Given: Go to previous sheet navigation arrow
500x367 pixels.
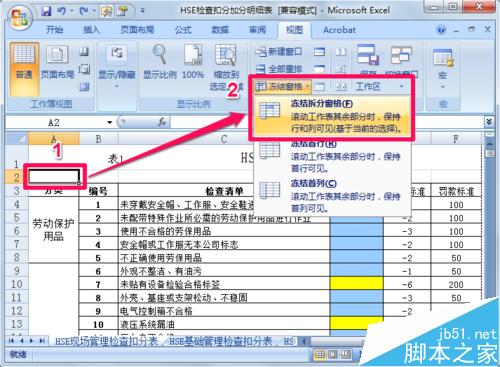Looking at the screenshot, I should (22, 341).
